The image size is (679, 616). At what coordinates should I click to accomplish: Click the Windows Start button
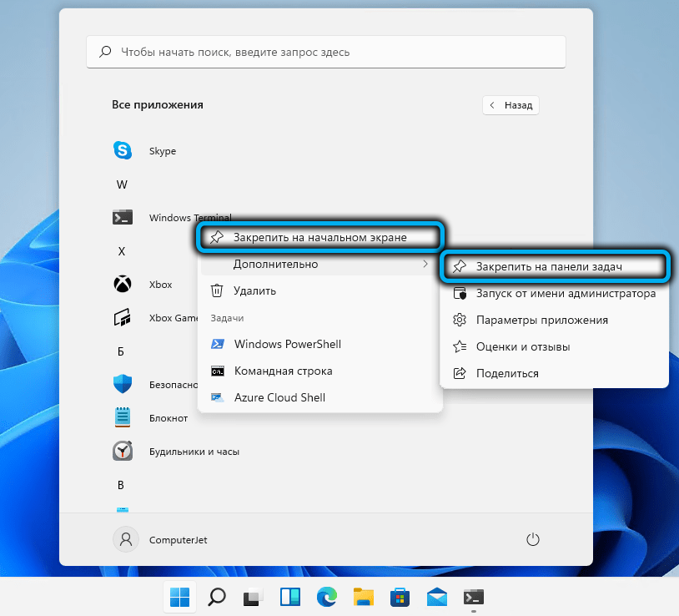pyautogui.click(x=179, y=597)
